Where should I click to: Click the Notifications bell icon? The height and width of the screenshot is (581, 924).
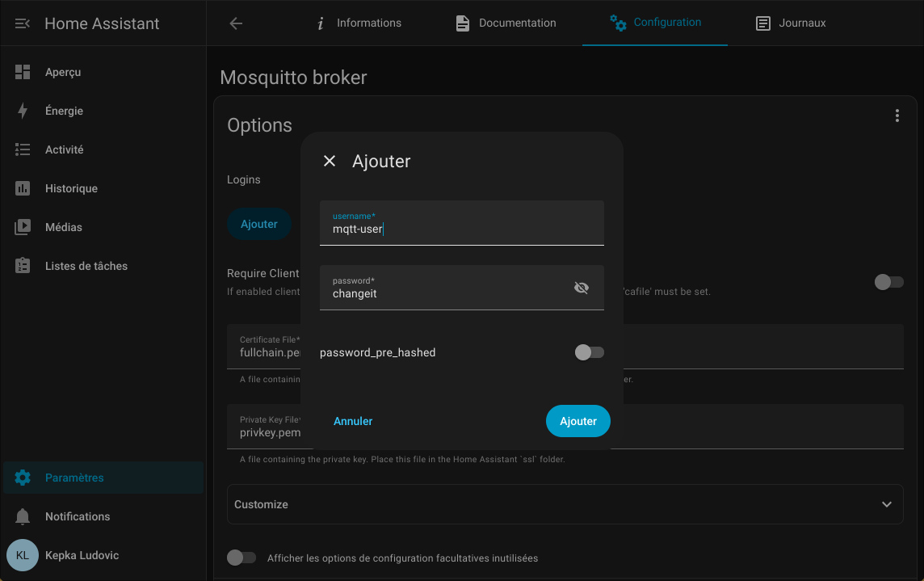[x=23, y=516]
